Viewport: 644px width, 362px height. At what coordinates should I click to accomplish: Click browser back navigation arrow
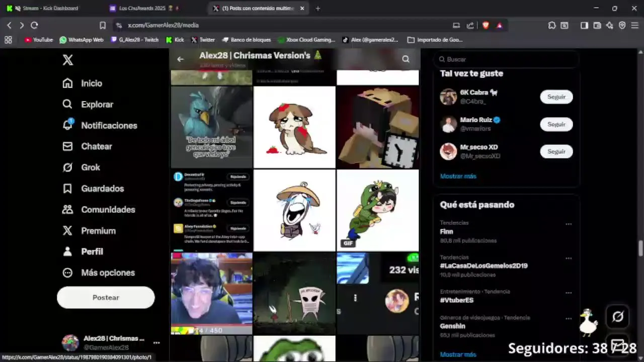click(9, 25)
